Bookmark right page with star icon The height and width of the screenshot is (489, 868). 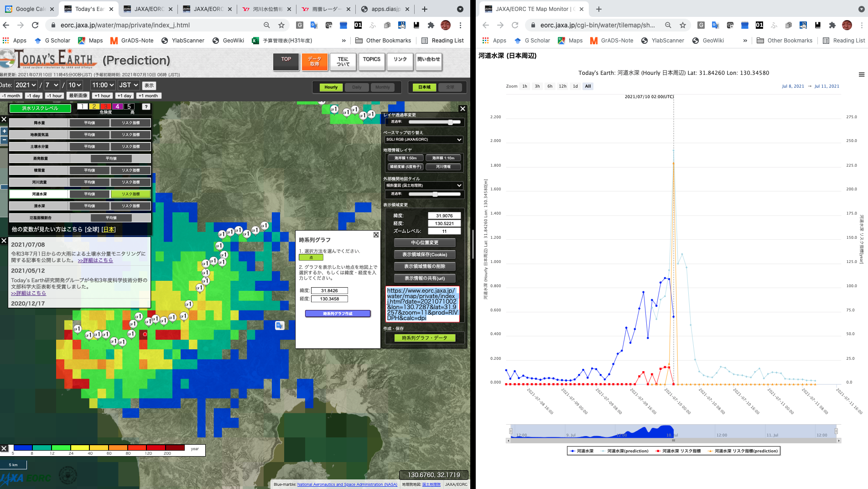click(x=683, y=25)
